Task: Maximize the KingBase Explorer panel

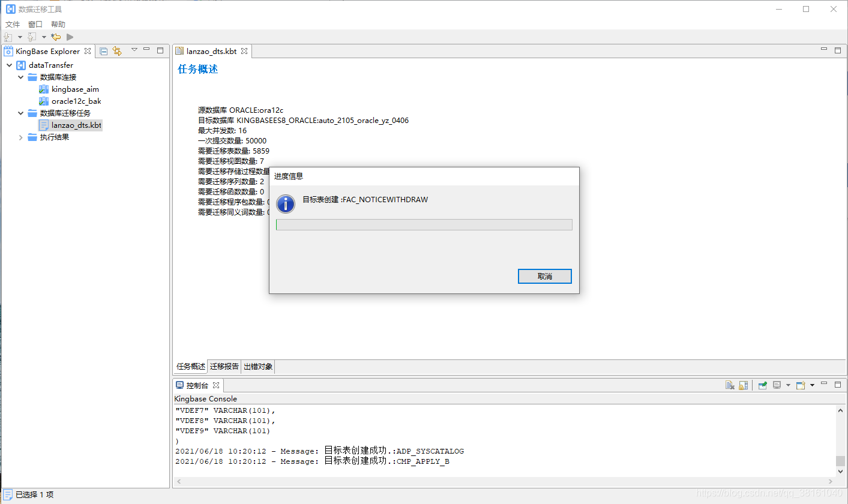Action: tap(160, 50)
